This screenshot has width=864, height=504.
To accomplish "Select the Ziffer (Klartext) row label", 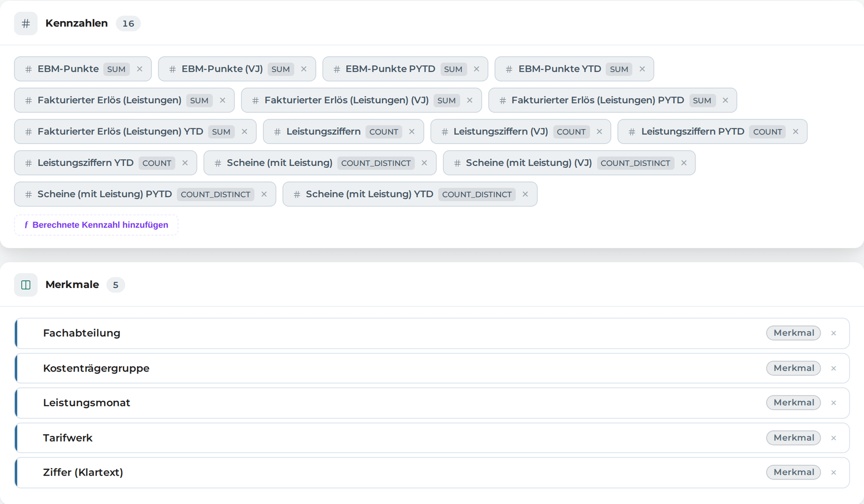I will (83, 472).
